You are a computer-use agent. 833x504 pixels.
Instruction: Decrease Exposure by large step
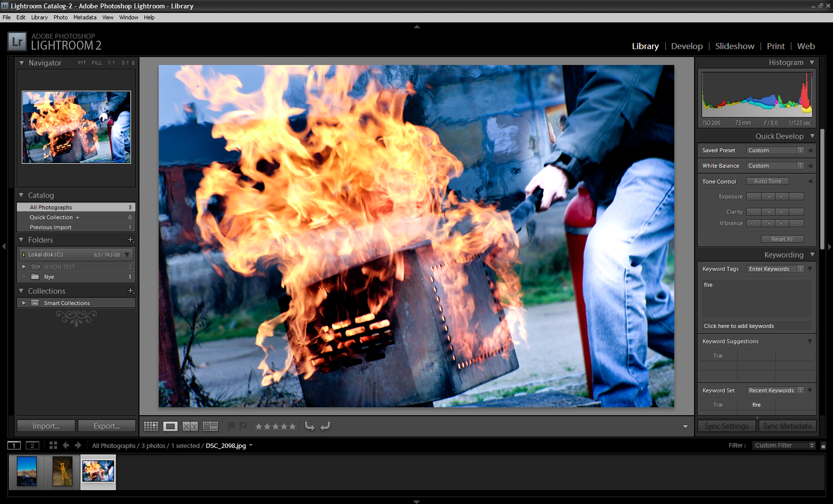pos(753,196)
